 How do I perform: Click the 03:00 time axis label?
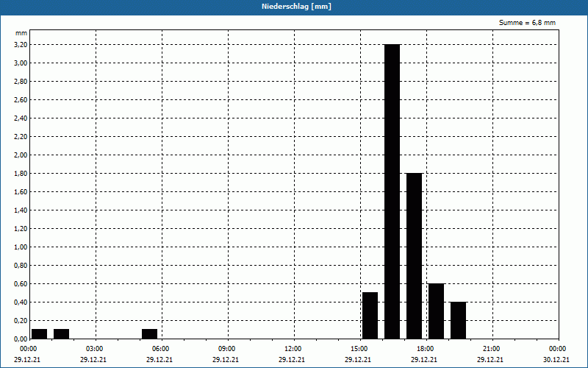pyautogui.click(x=95, y=349)
